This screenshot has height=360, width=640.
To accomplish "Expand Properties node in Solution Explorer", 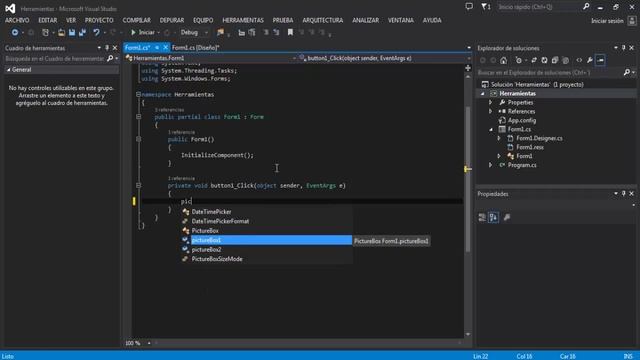I will tap(491, 102).
